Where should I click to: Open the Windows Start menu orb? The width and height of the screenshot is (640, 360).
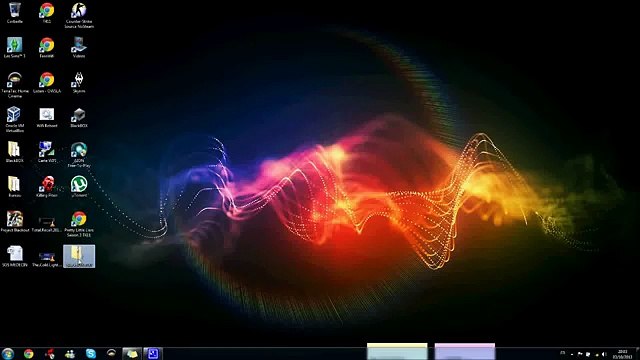tap(7, 353)
